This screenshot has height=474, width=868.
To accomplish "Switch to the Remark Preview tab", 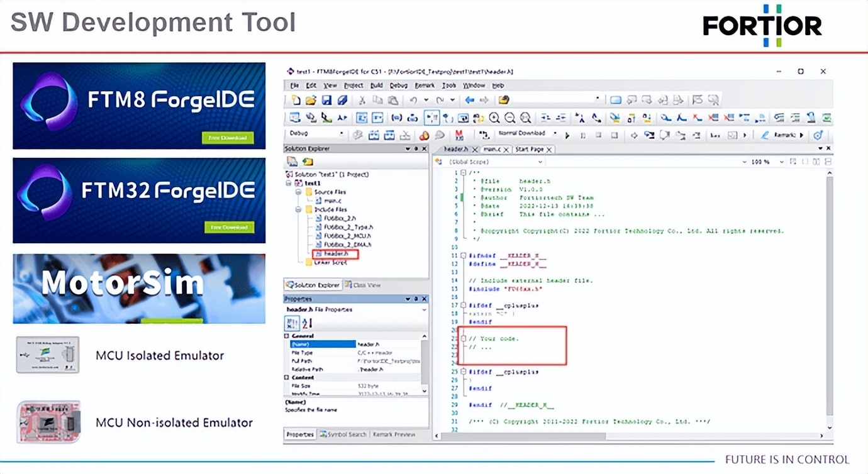I will pos(394,434).
